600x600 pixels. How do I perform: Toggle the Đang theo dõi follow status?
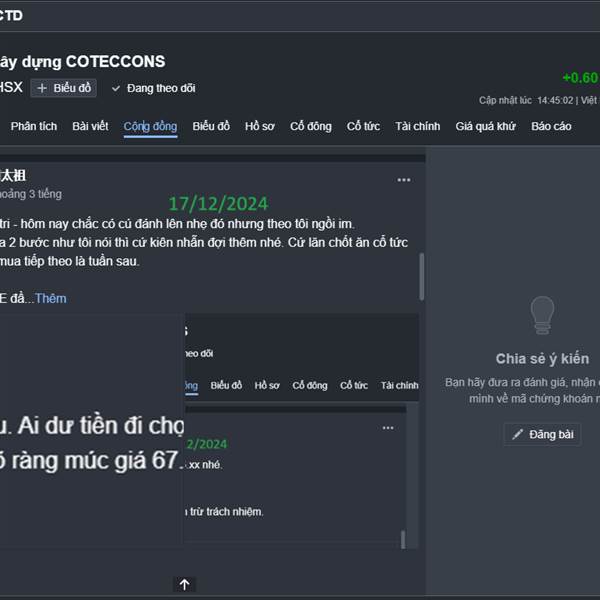tap(154, 88)
